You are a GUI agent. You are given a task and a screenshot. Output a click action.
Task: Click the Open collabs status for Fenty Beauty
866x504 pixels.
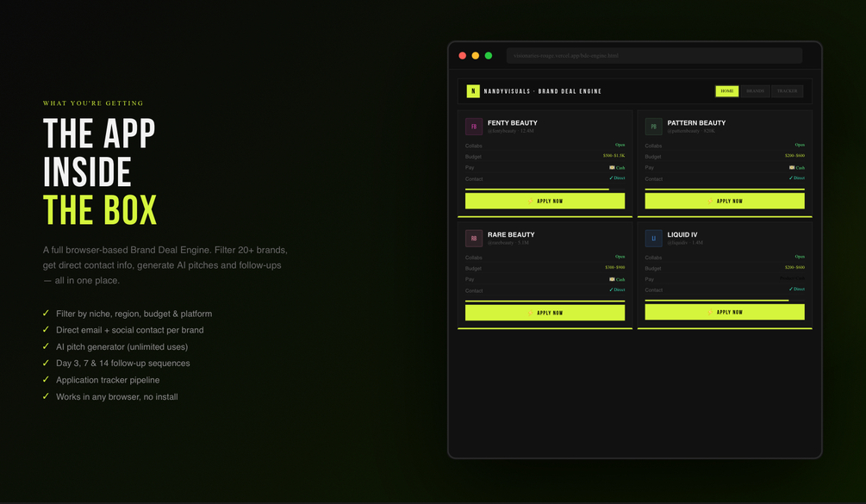(x=620, y=145)
